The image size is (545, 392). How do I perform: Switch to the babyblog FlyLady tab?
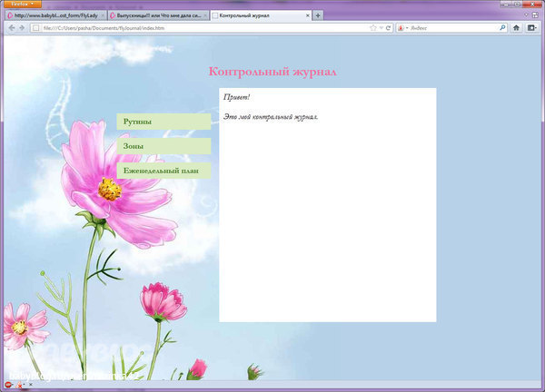pos(56,15)
